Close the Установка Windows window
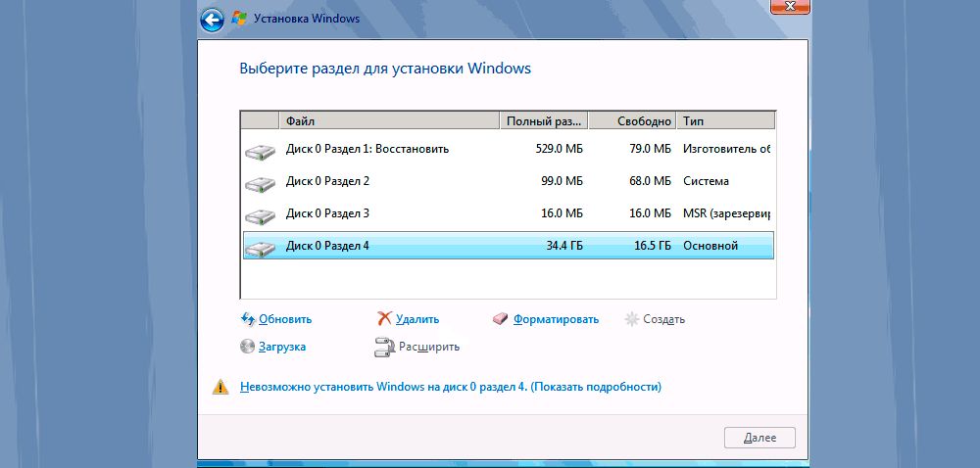Image resolution: width=980 pixels, height=468 pixels. (792, 6)
